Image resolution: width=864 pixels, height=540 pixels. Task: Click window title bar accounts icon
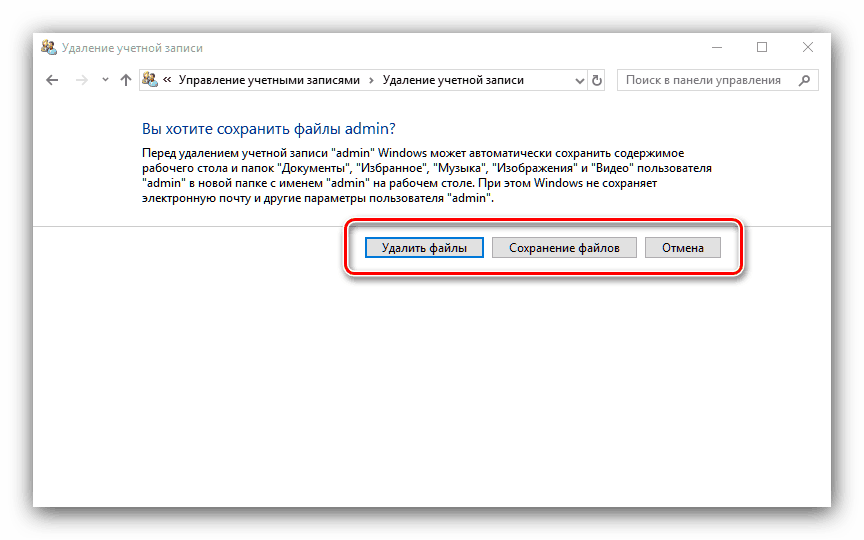pyautogui.click(x=48, y=48)
